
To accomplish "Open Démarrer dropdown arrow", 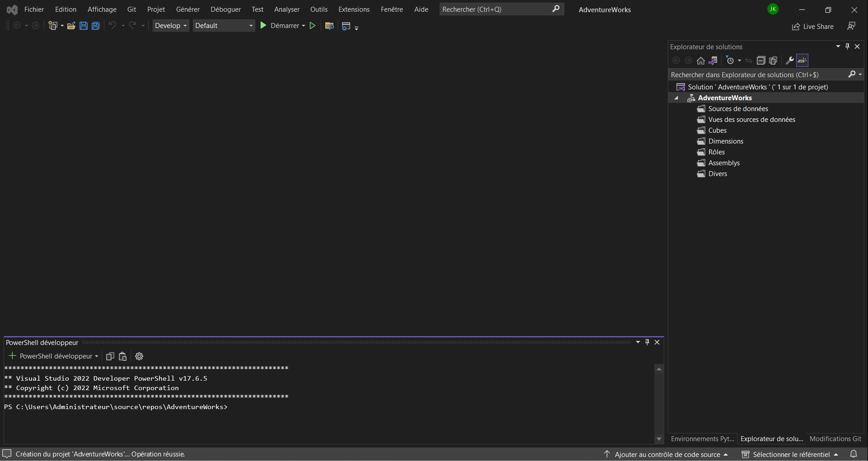I will pos(303,26).
